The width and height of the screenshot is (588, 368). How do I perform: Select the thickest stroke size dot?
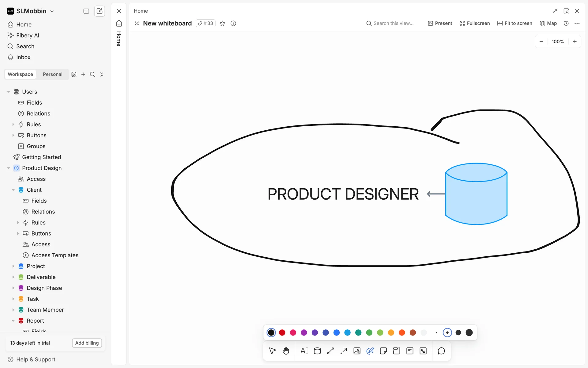[x=469, y=332]
